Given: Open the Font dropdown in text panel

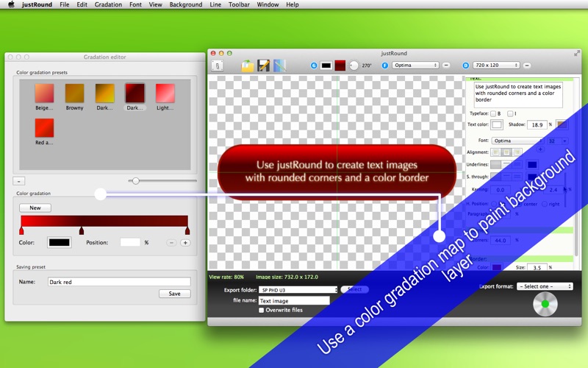Looking at the screenshot, I should 517,141.
